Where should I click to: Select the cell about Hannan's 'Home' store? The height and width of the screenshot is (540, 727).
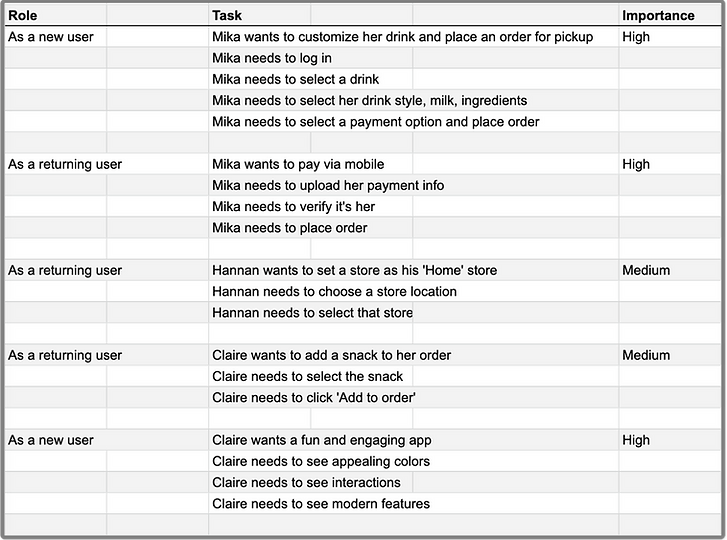354,270
